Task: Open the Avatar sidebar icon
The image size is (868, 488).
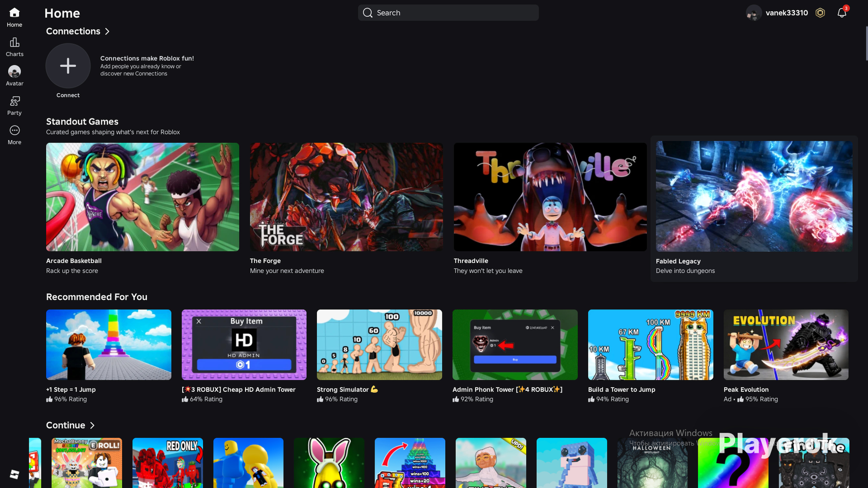Action: (x=14, y=72)
